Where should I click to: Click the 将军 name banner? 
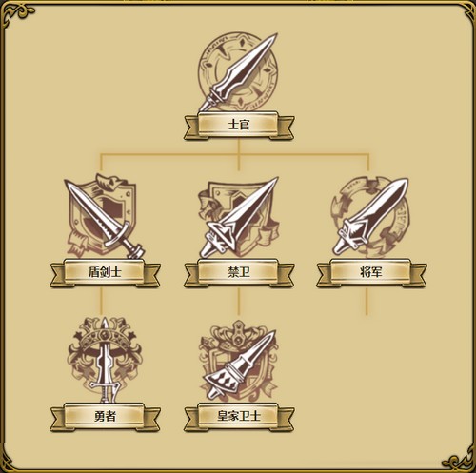click(371, 273)
